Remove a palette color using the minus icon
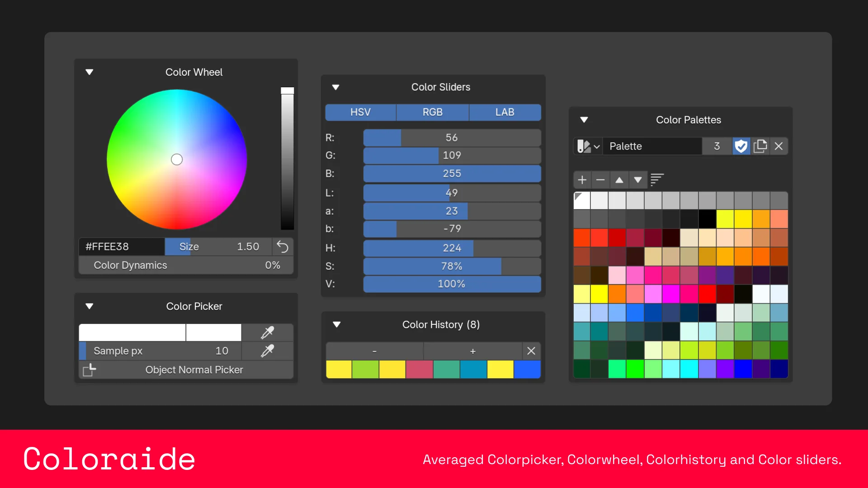Screen dimensions: 868x488 (x=600, y=179)
